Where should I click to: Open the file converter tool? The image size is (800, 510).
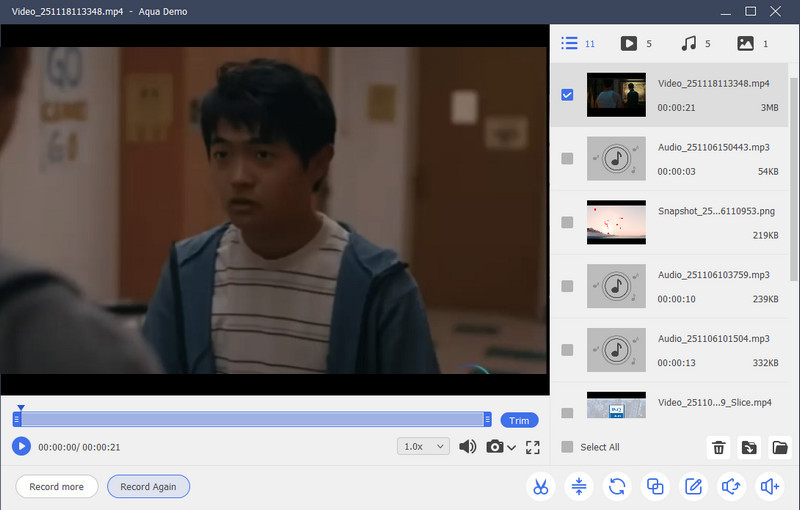click(x=617, y=487)
